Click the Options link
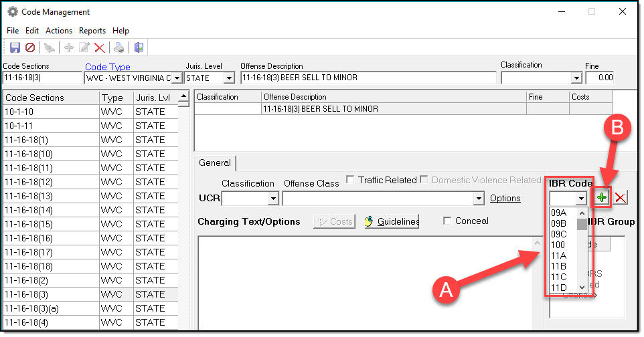The width and height of the screenshot is (644, 337). pyautogui.click(x=505, y=199)
